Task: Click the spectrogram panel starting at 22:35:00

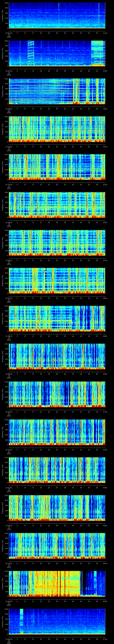Action: point(57,205)
